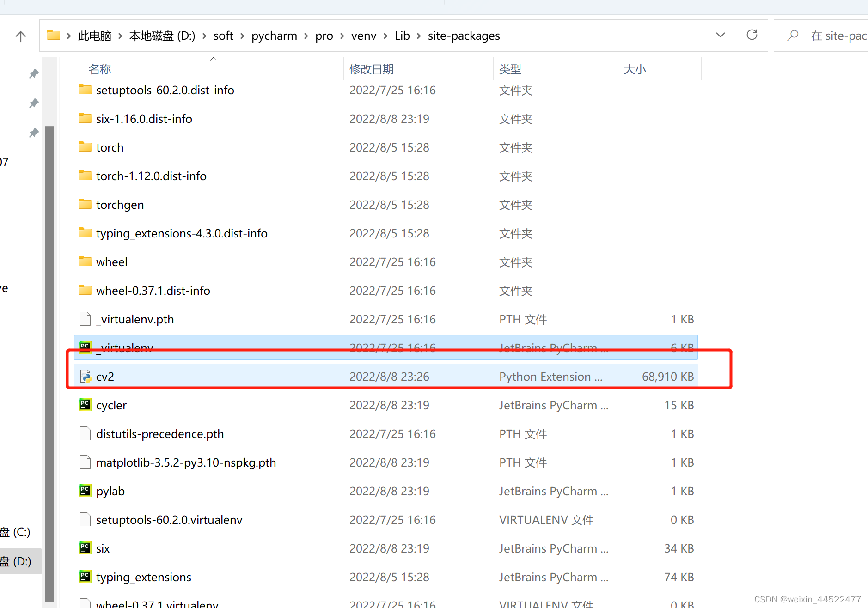Select the distutils-precedence.pth file name
The height and width of the screenshot is (608, 868).
[160, 434]
